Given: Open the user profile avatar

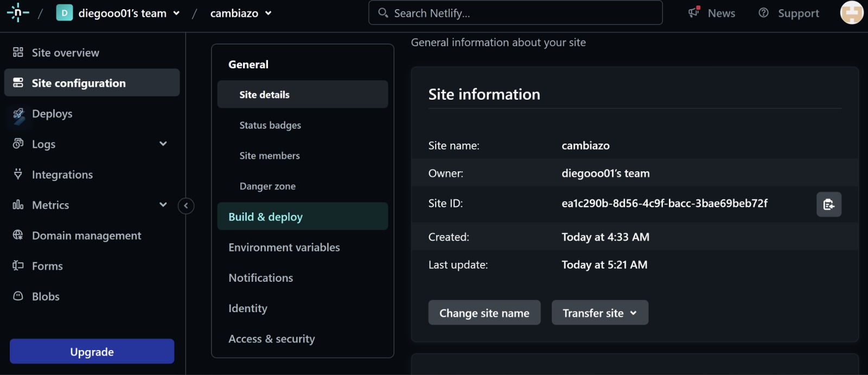Looking at the screenshot, I should point(852,12).
